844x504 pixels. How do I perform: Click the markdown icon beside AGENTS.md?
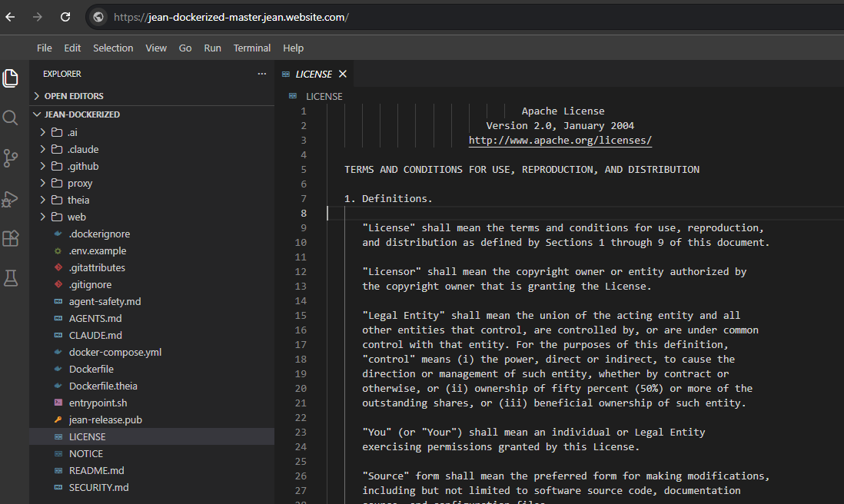point(58,318)
